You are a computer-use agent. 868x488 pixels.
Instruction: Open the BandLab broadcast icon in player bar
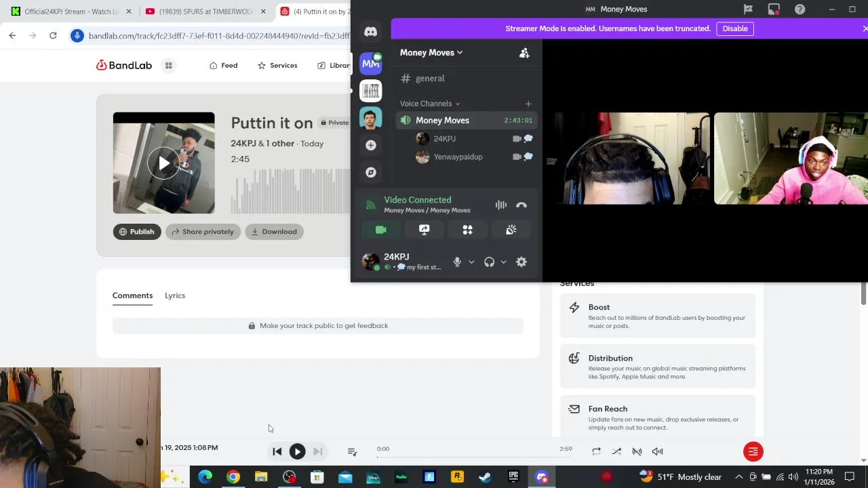pos(637,451)
